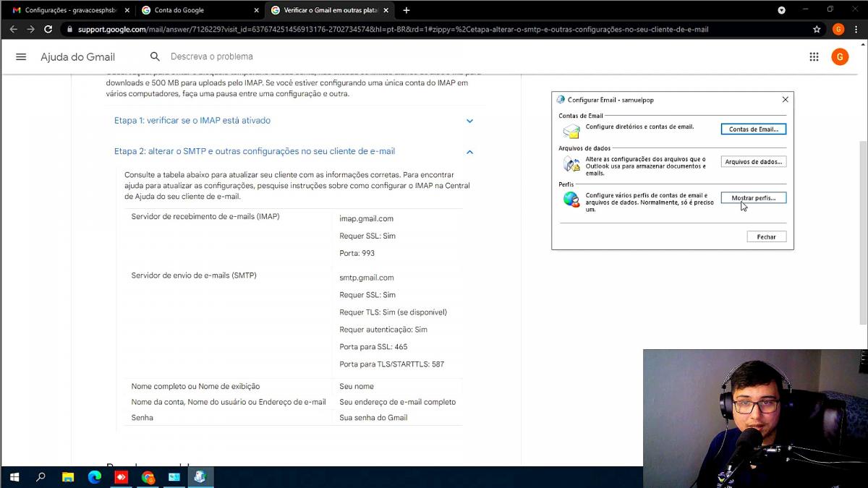Expand Etapa 1 chevron
The height and width of the screenshot is (488, 868).
point(469,121)
